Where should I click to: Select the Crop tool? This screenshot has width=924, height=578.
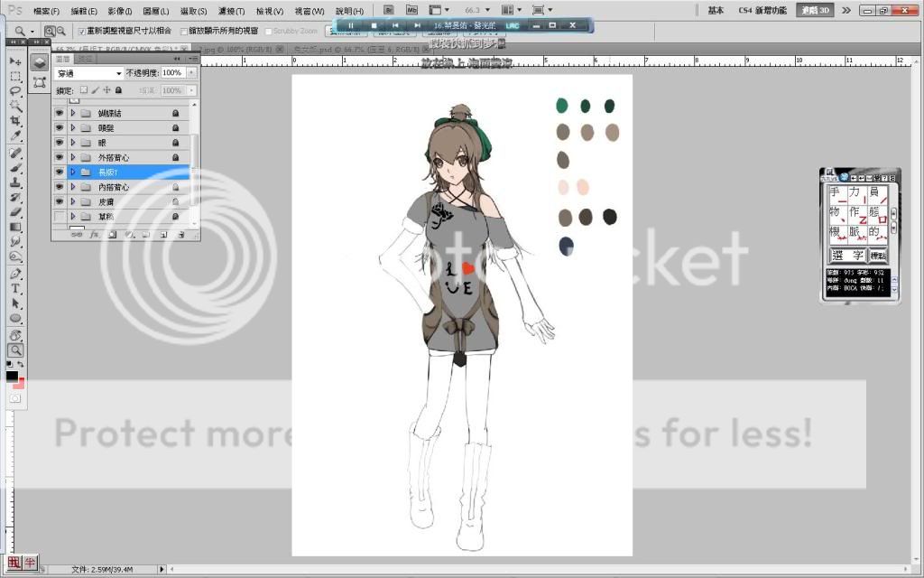[x=15, y=121]
